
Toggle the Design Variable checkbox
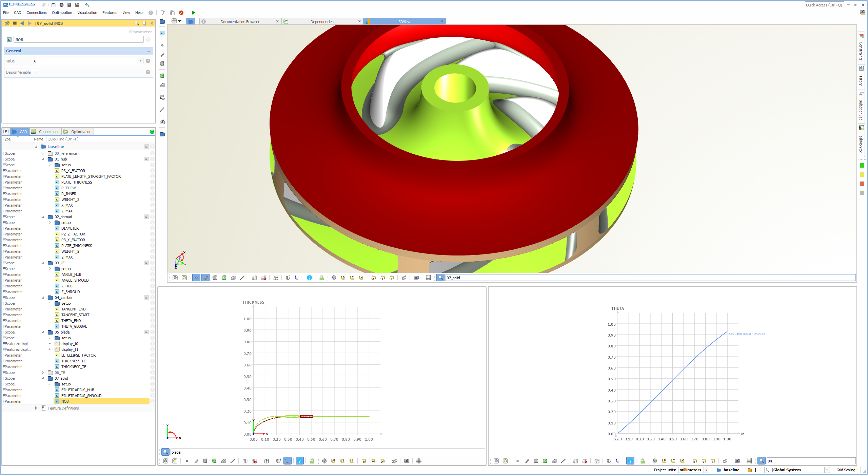tap(35, 72)
